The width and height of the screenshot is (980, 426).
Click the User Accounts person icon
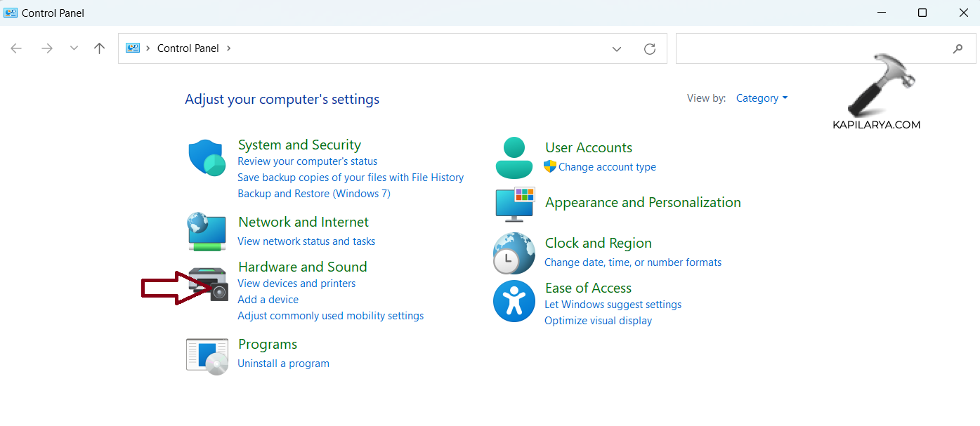[514, 158]
